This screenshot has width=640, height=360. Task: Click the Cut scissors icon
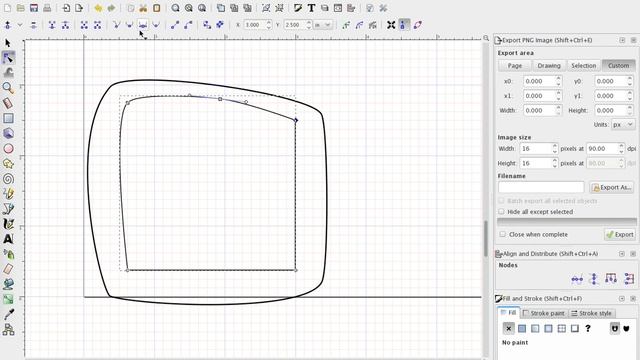click(143, 8)
